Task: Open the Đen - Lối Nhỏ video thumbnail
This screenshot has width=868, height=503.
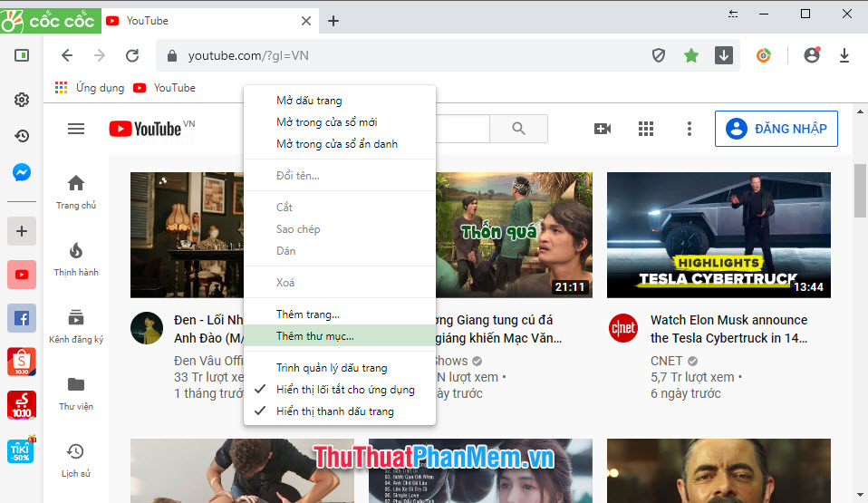Action: 188,235
